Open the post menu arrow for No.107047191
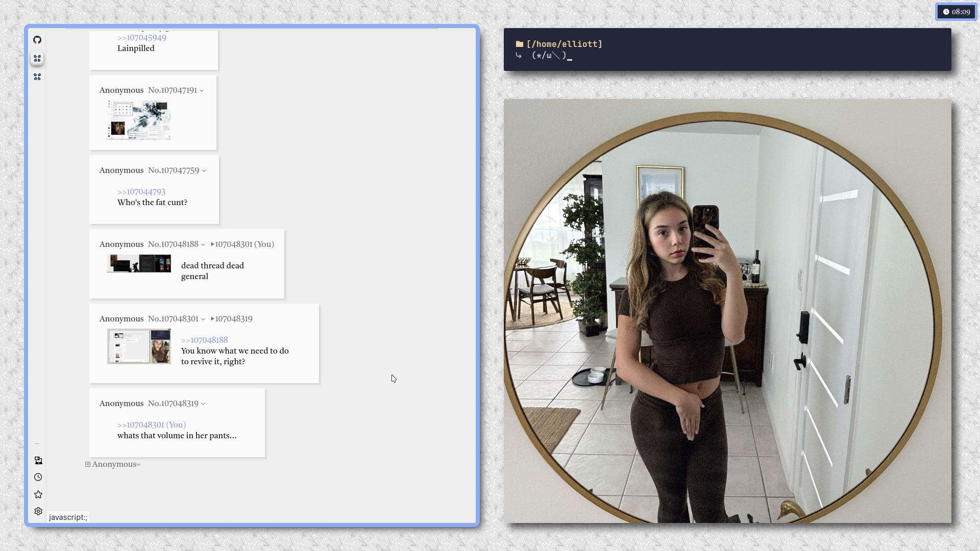The image size is (980, 551). pos(202,91)
